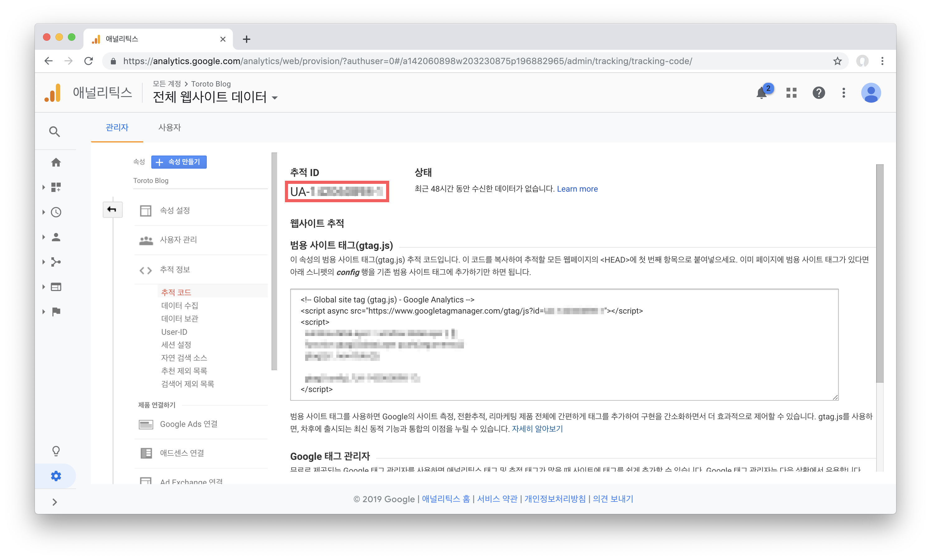Select 세션 설정 menu item
Image resolution: width=931 pixels, height=560 pixels.
pyautogui.click(x=176, y=344)
